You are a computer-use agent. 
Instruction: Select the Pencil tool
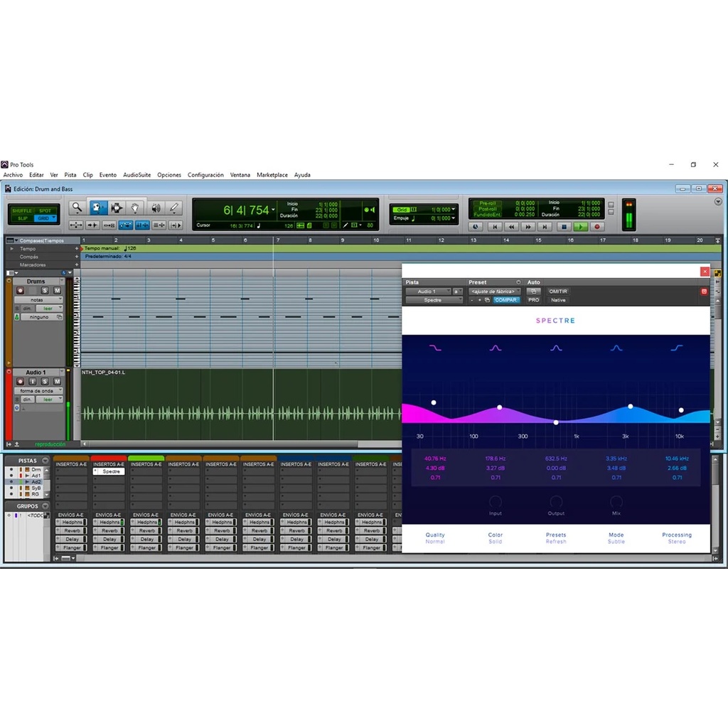pyautogui.click(x=173, y=208)
